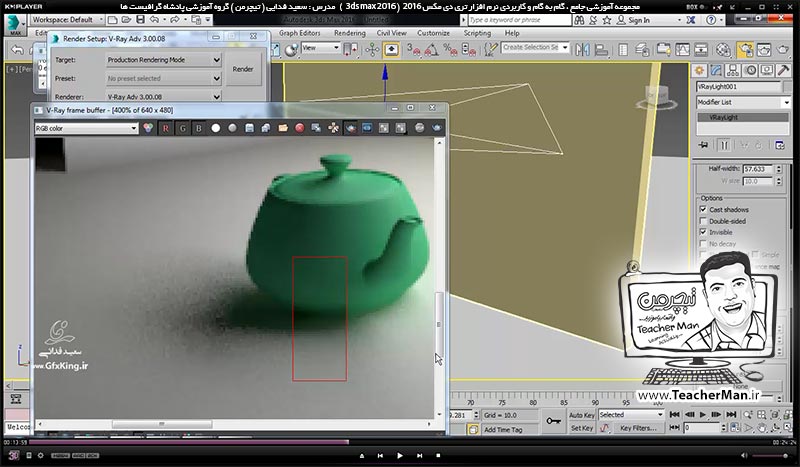
Task: Toggle the No decay checkbox
Action: tap(703, 244)
